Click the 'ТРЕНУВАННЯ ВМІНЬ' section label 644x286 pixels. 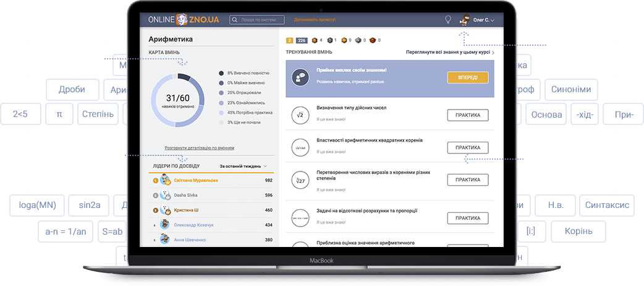click(309, 52)
